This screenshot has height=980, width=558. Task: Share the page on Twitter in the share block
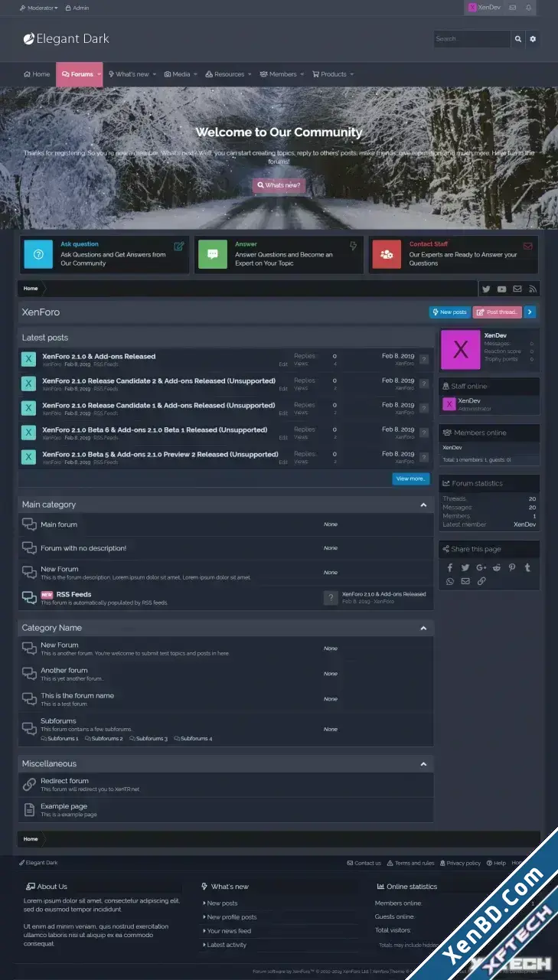tap(465, 567)
